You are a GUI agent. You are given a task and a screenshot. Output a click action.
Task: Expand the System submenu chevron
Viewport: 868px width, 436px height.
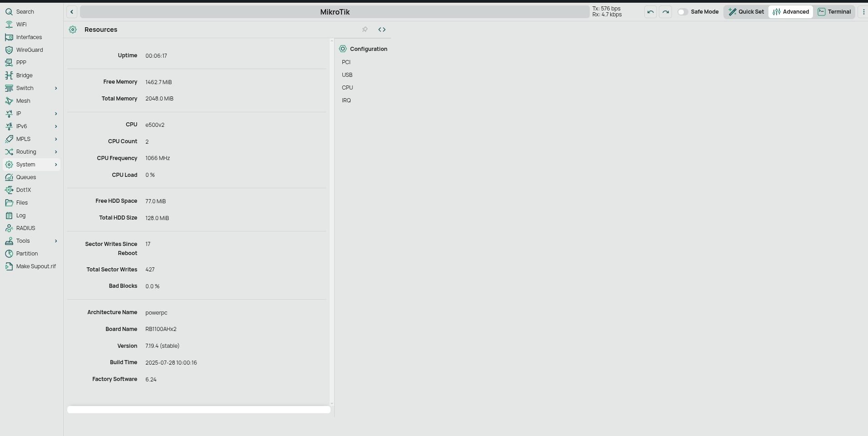56,165
